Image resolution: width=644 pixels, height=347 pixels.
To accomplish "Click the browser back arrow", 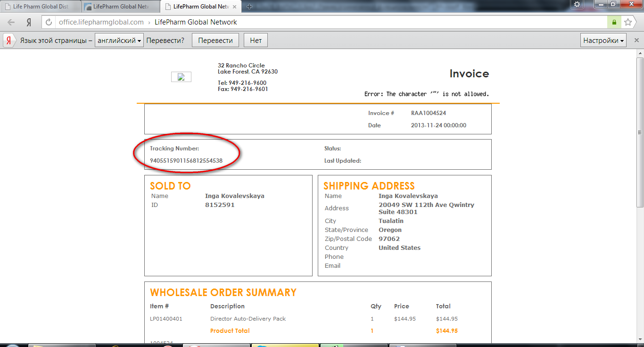I will (11, 22).
